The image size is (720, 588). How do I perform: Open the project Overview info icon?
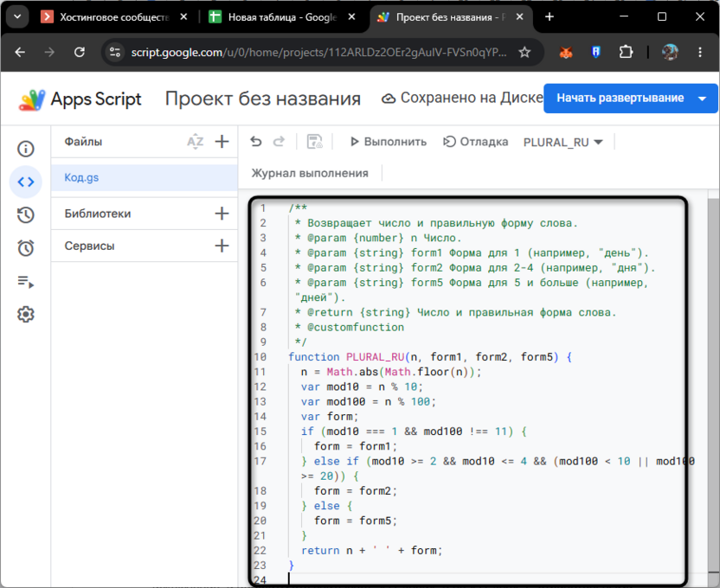(26, 149)
